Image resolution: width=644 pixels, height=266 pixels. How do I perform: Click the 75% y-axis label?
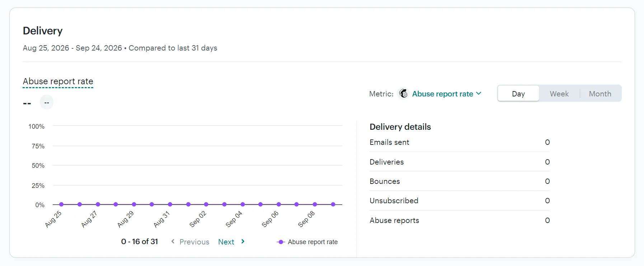[x=38, y=146]
